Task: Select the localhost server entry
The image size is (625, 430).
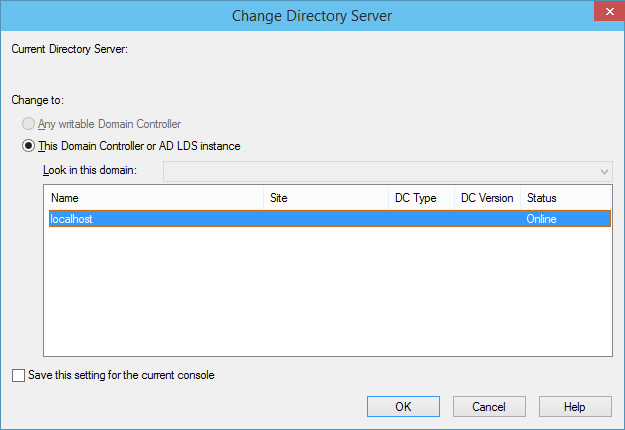Action: pos(330,219)
